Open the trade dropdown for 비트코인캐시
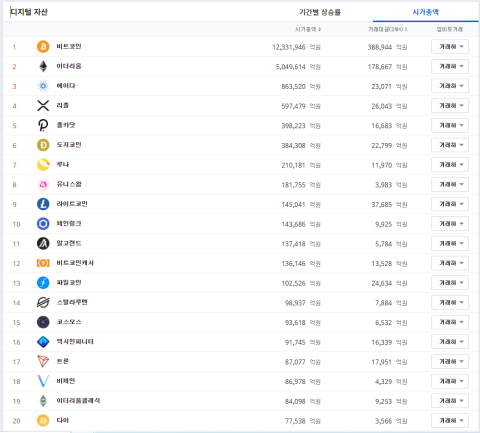 tap(450, 263)
